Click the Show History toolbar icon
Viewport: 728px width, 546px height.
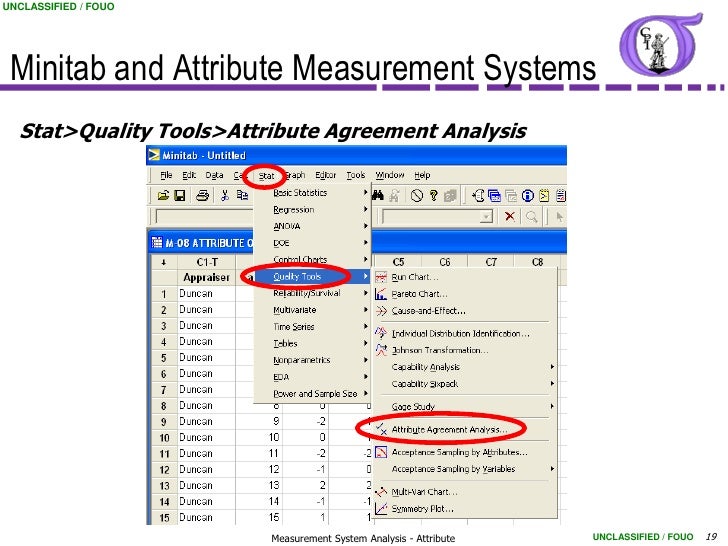point(544,196)
